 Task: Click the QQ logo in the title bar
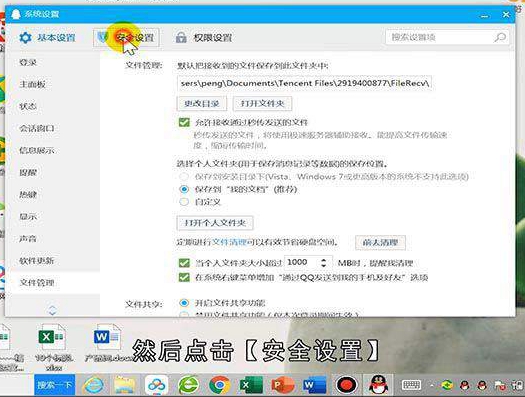pos(15,14)
